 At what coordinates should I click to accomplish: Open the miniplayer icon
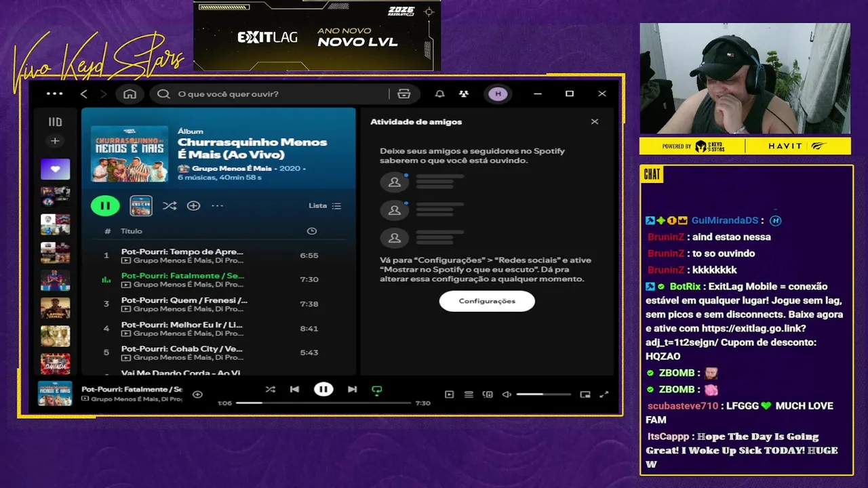pyautogui.click(x=585, y=394)
